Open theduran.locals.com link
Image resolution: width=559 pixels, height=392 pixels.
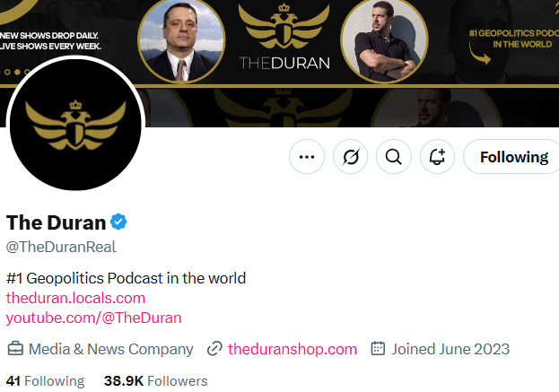pos(75,298)
